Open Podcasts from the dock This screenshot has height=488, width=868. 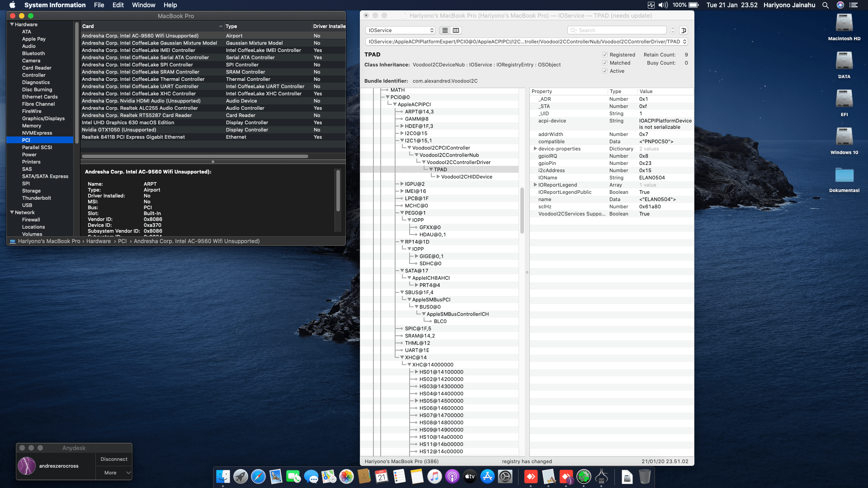pos(452,476)
